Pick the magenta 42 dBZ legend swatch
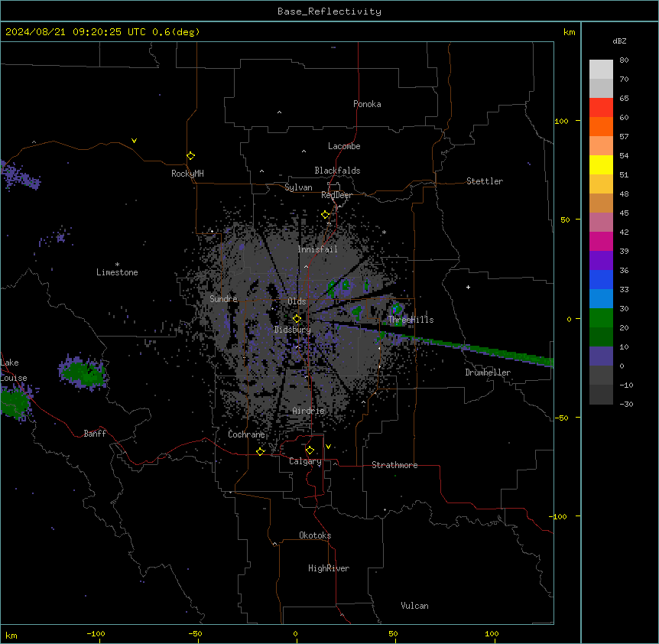Screen dimensions: 659x644 point(601,241)
